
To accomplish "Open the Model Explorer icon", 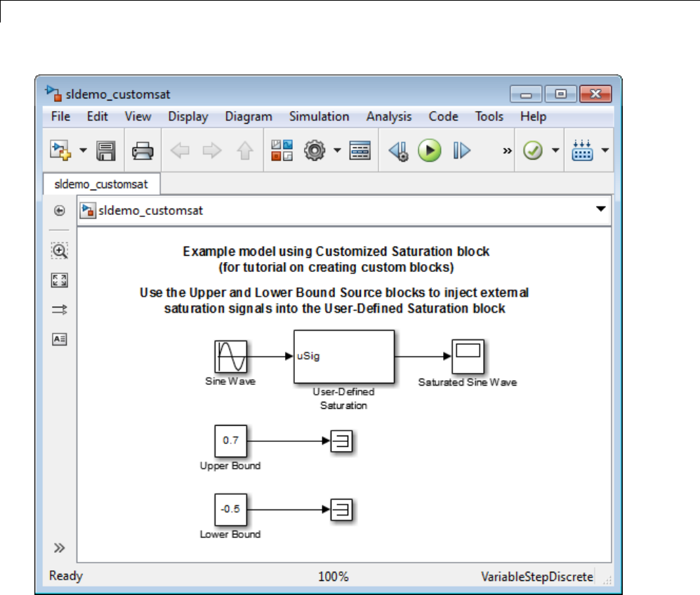I will pos(360,151).
